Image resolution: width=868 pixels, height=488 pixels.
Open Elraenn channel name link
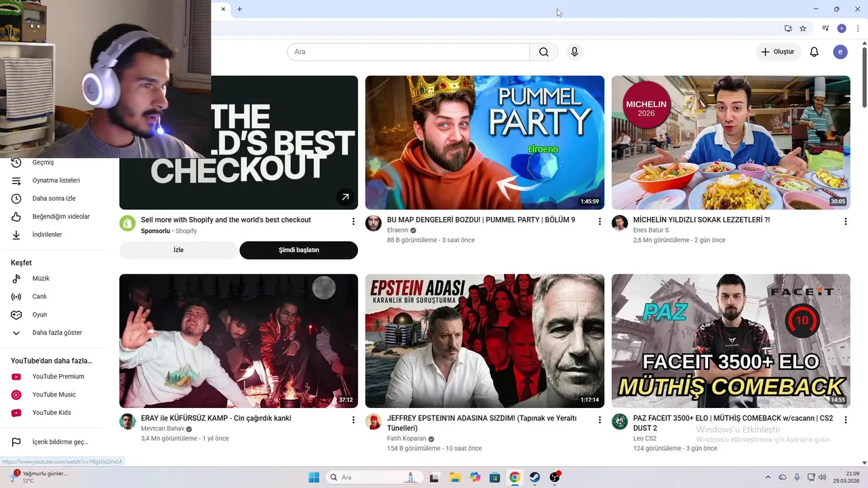(x=397, y=230)
